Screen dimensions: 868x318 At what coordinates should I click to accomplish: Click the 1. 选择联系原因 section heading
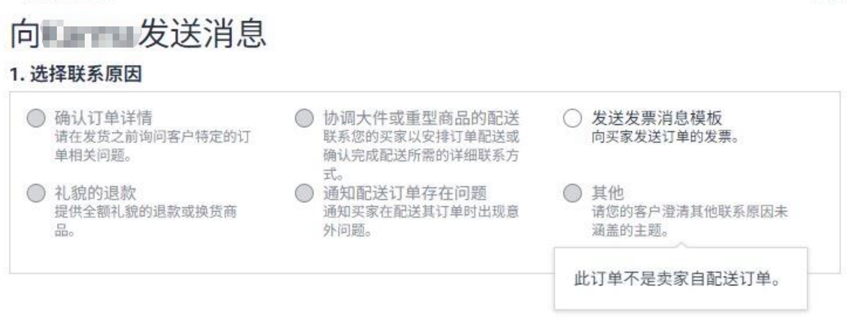pos(75,74)
